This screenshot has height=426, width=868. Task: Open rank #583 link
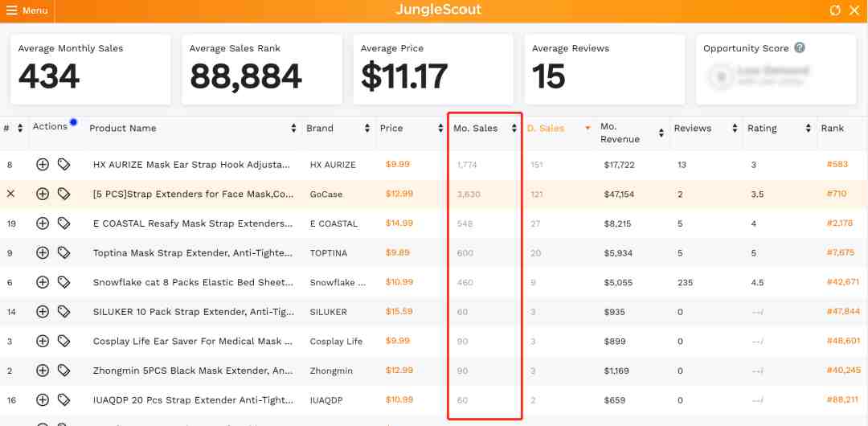[837, 165]
